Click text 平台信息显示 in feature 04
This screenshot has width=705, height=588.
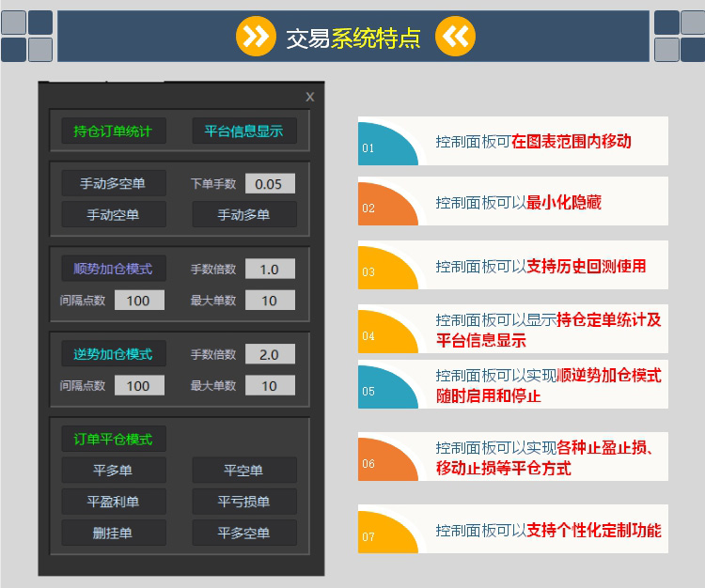click(480, 340)
